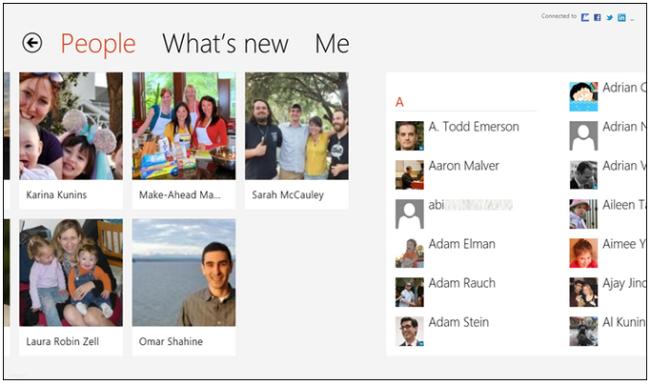Viewport: 650px width, 385px height.
Task: Open Laura Robin Zell's photo tile
Action: pyautogui.click(x=71, y=287)
